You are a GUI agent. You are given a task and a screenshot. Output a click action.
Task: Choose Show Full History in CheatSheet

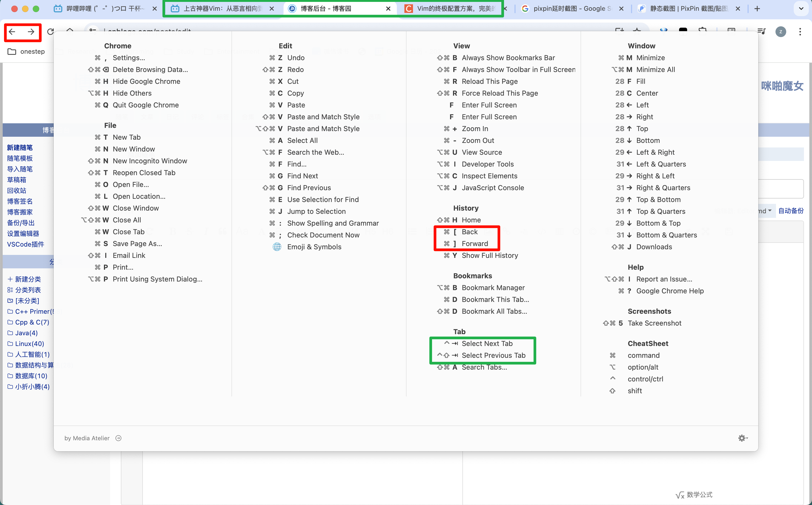pyautogui.click(x=490, y=255)
